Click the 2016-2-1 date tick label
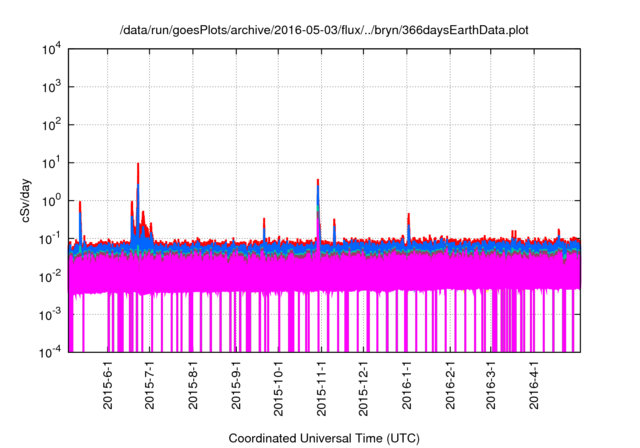Viewport: 640px width, 448px height. (450, 385)
